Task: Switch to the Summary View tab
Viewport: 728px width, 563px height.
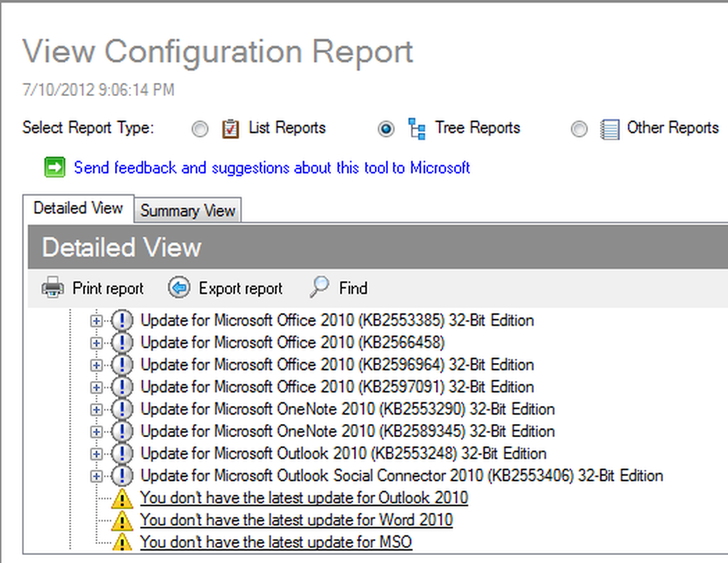Action: [x=188, y=211]
